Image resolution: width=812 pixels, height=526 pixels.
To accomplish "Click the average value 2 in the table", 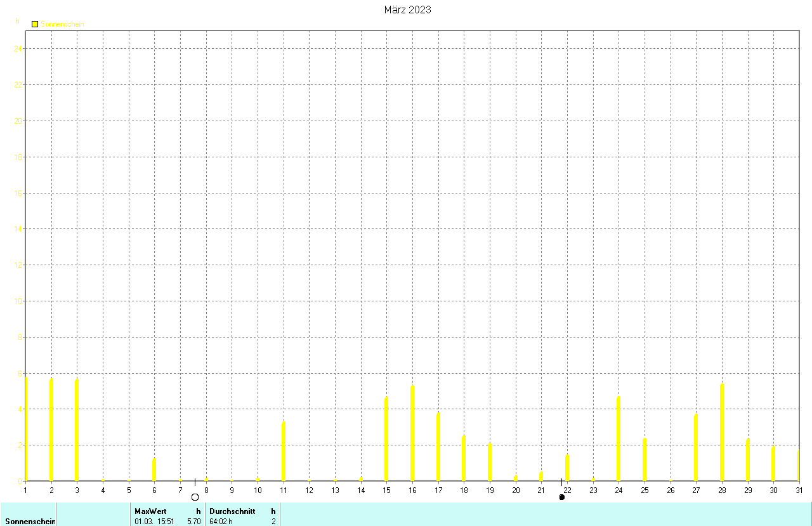I will click(x=273, y=522).
